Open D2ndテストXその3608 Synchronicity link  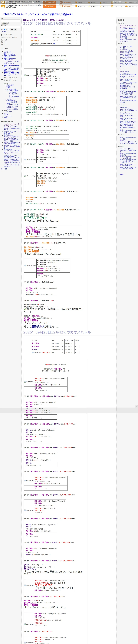pyautogui.click(x=128, y=150)
